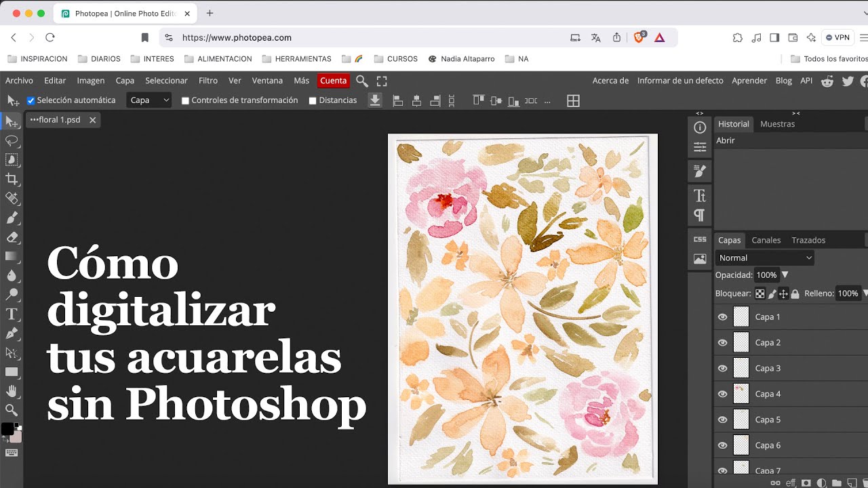Collapse the side icon panel arrows
The image size is (868, 488).
(x=700, y=113)
